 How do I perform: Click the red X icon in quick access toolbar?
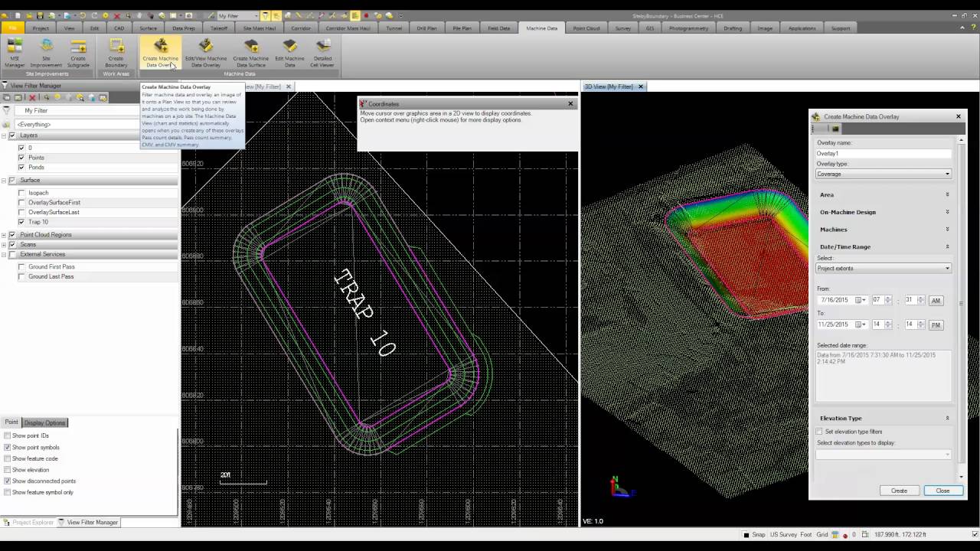point(116,15)
